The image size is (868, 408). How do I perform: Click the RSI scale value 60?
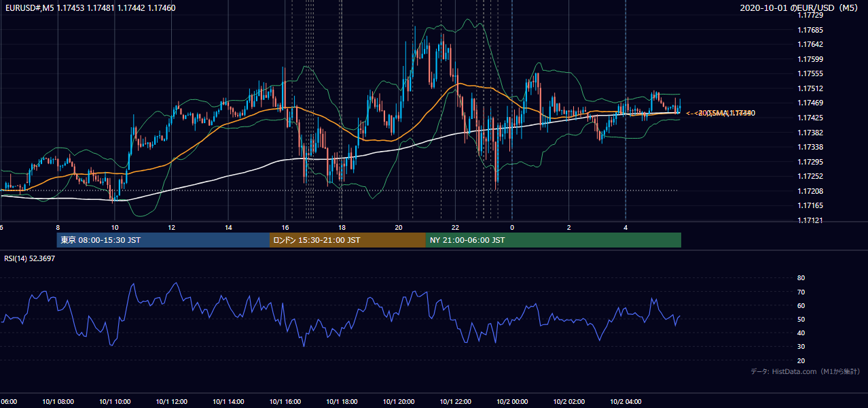(801, 305)
